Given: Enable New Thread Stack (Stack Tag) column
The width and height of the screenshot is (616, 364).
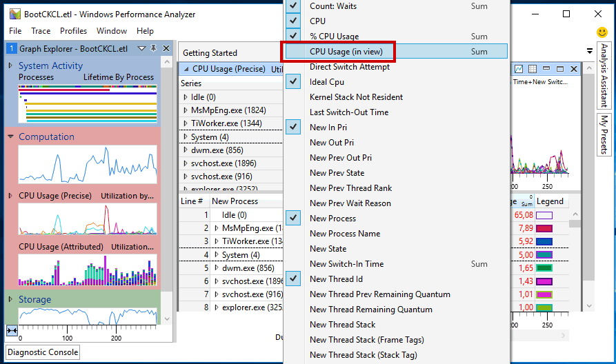Looking at the screenshot, I should (363, 355).
